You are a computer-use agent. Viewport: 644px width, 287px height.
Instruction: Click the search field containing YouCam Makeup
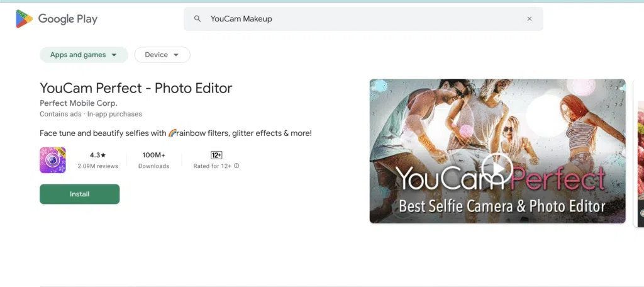click(x=364, y=19)
